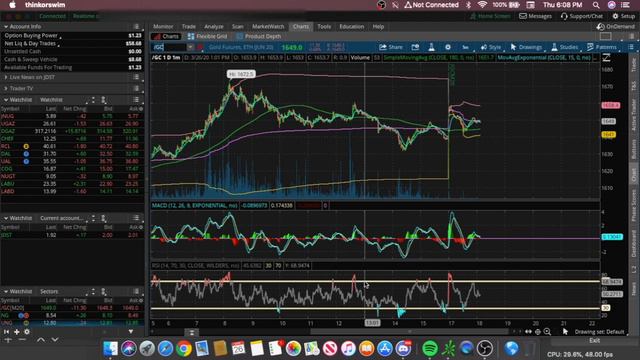Collapse the Current account watchlist section

point(6,218)
